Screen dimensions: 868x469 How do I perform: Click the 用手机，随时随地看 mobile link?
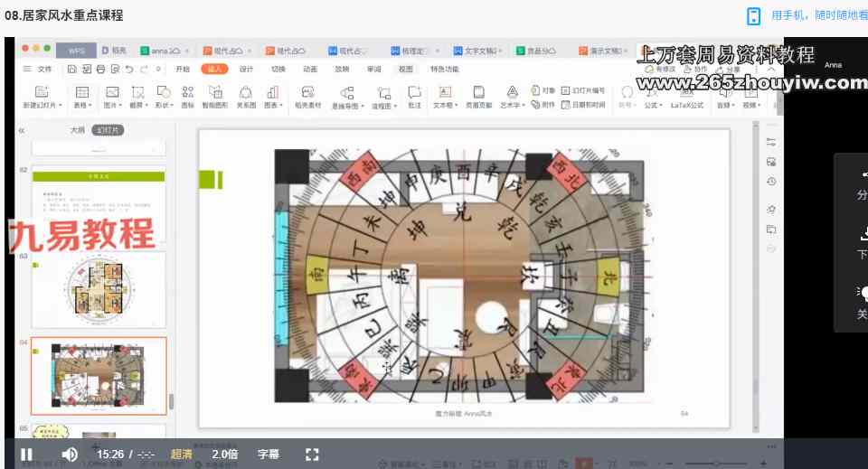point(818,15)
